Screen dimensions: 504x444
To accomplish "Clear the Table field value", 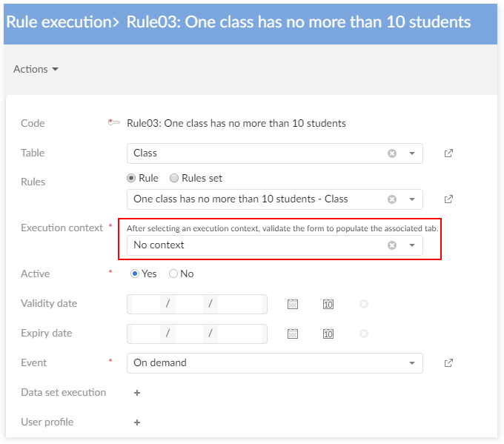I will click(392, 153).
